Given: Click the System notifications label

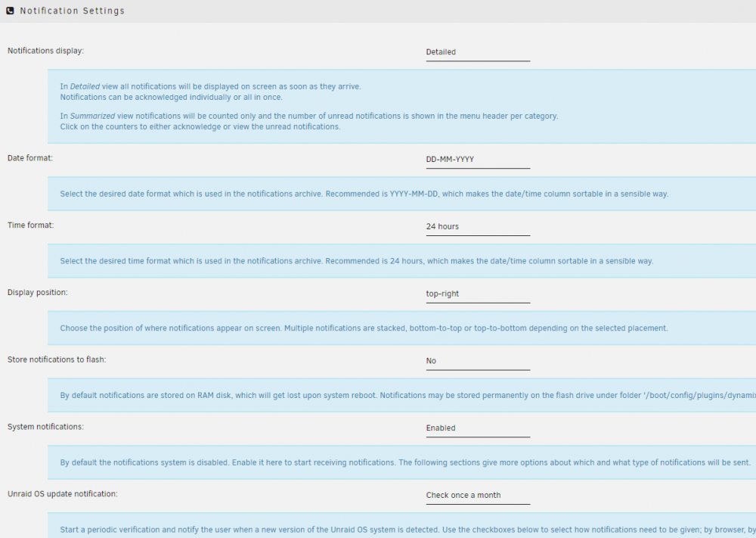Looking at the screenshot, I should pyautogui.click(x=45, y=427).
